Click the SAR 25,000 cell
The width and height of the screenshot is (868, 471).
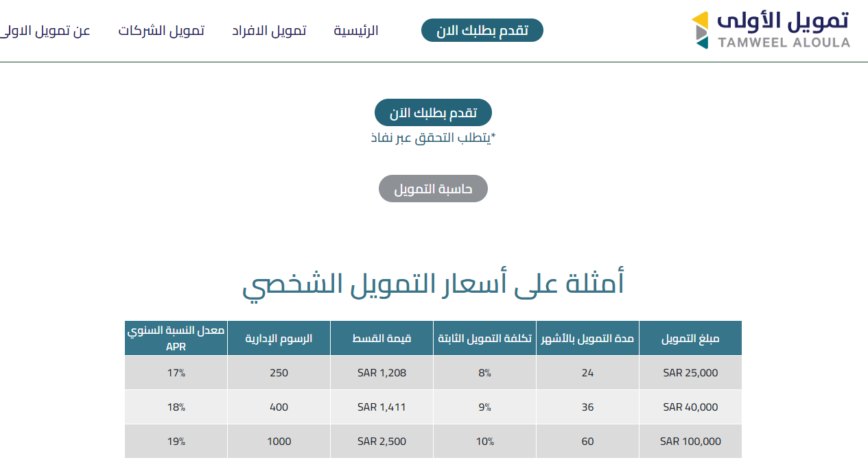(x=690, y=373)
